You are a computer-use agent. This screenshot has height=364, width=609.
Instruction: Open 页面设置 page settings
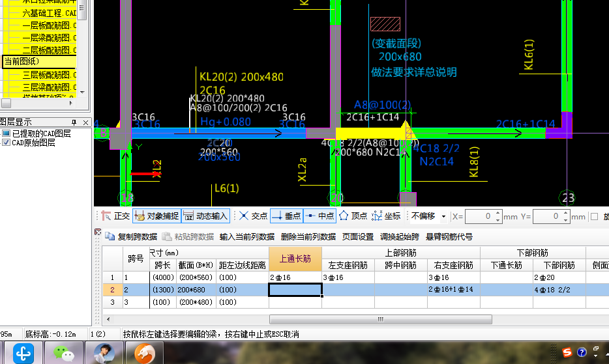(358, 237)
